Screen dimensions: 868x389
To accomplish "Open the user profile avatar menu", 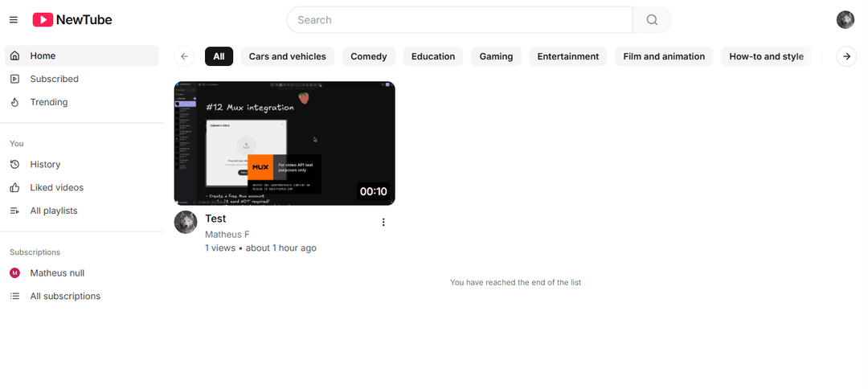I will (x=845, y=20).
